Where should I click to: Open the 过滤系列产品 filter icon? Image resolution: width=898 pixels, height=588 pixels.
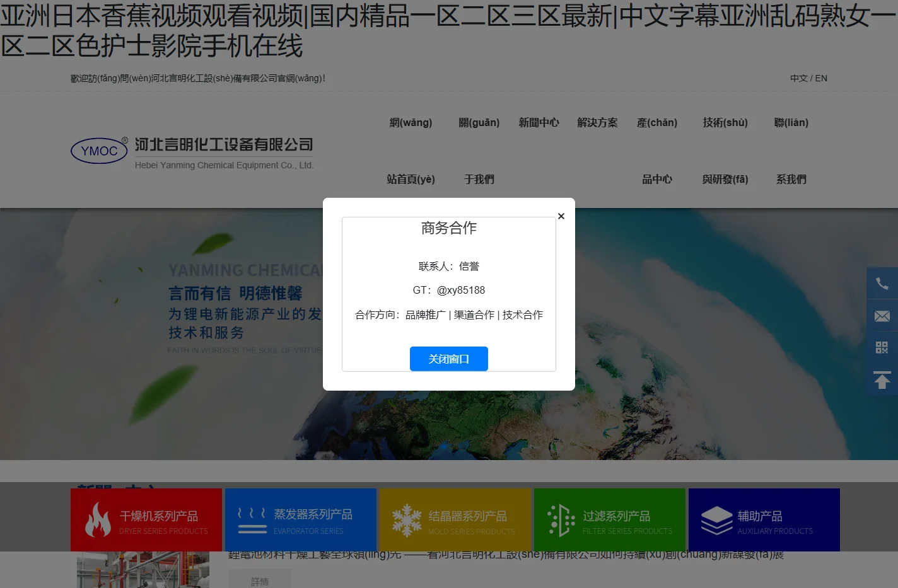click(561, 521)
